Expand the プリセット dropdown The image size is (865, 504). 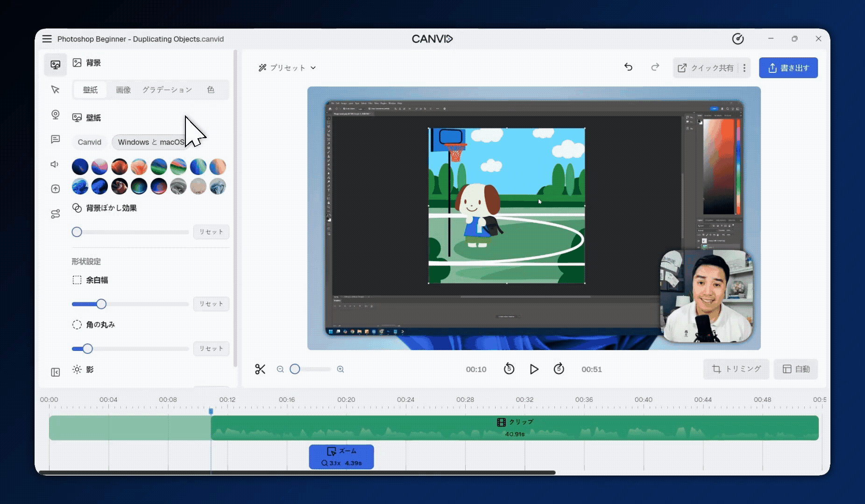[287, 68]
